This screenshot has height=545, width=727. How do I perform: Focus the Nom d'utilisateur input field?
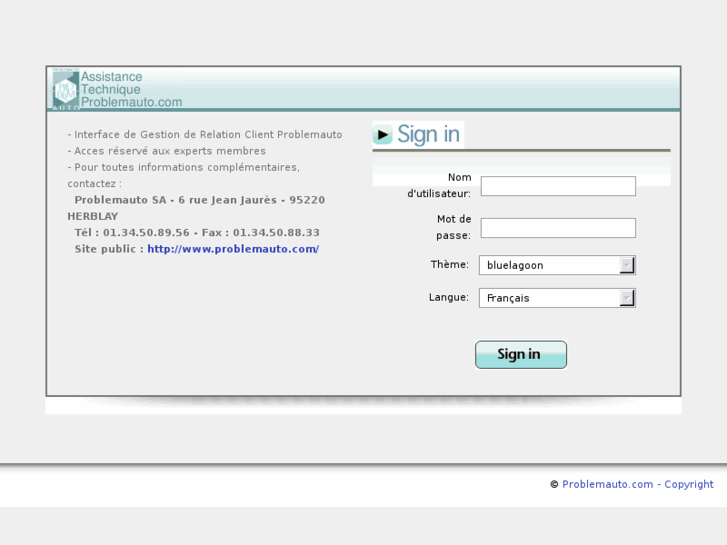[558, 186]
